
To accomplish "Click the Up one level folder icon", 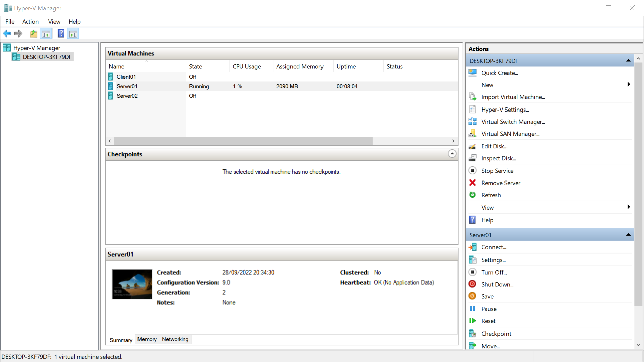I will coord(34,33).
